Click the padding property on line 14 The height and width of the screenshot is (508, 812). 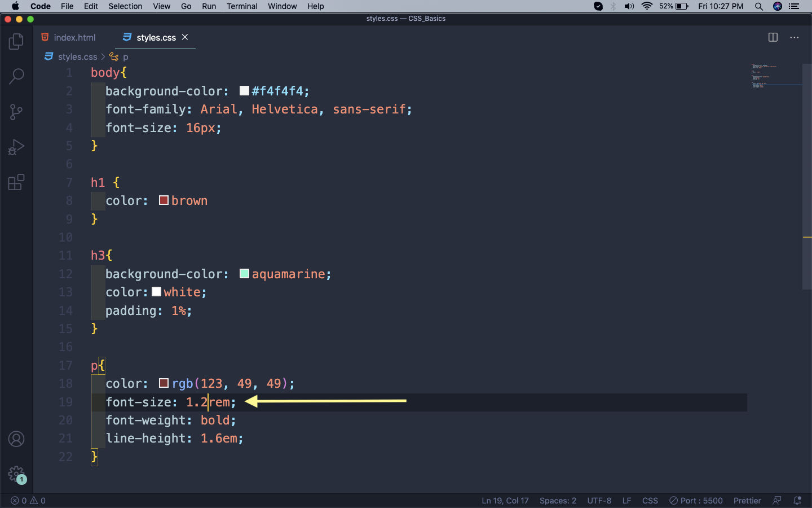(x=131, y=310)
